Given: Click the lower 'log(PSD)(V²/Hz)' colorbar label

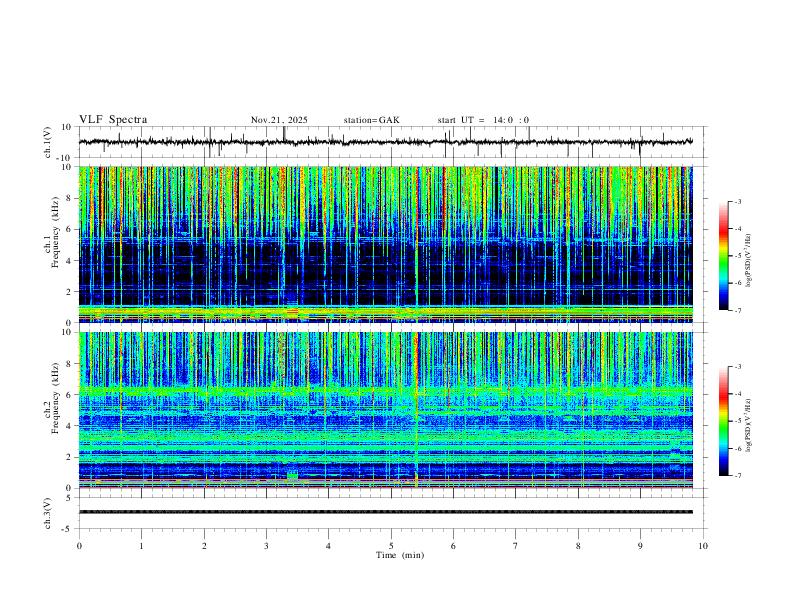Looking at the screenshot, I should point(748,425).
